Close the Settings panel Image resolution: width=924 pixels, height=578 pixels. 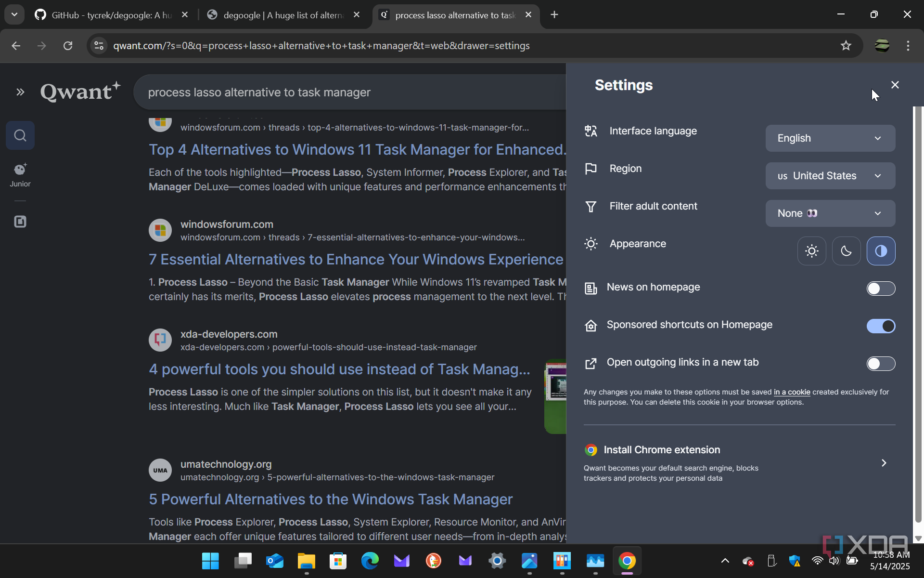[895, 85]
